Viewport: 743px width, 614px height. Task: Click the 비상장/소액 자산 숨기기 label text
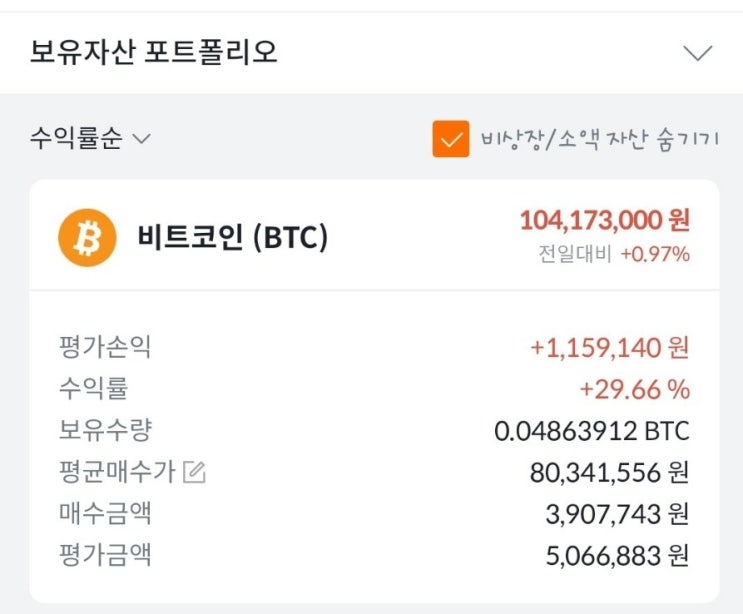tap(599, 139)
